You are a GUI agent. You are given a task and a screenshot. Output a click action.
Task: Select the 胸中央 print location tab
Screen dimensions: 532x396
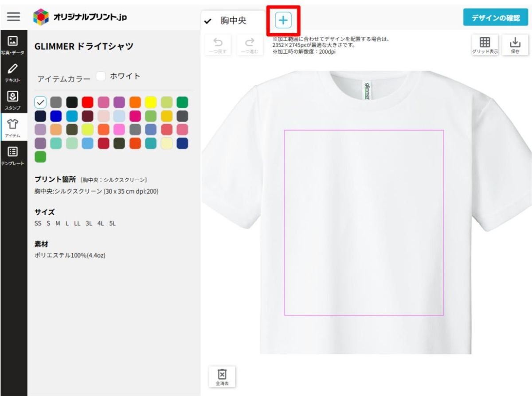click(231, 20)
